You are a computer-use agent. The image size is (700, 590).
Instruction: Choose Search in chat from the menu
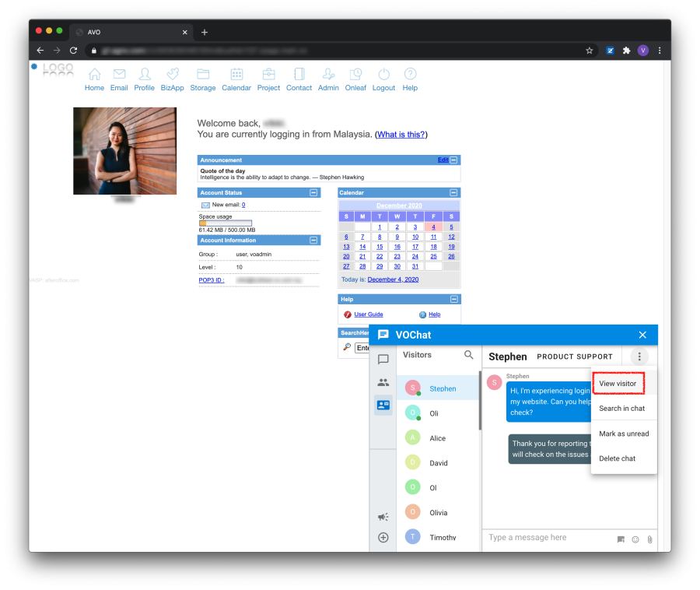(622, 408)
